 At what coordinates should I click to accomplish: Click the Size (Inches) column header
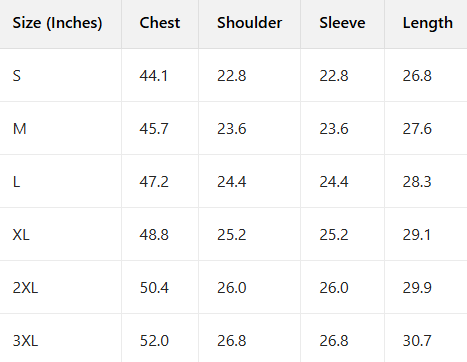pyautogui.click(x=57, y=23)
